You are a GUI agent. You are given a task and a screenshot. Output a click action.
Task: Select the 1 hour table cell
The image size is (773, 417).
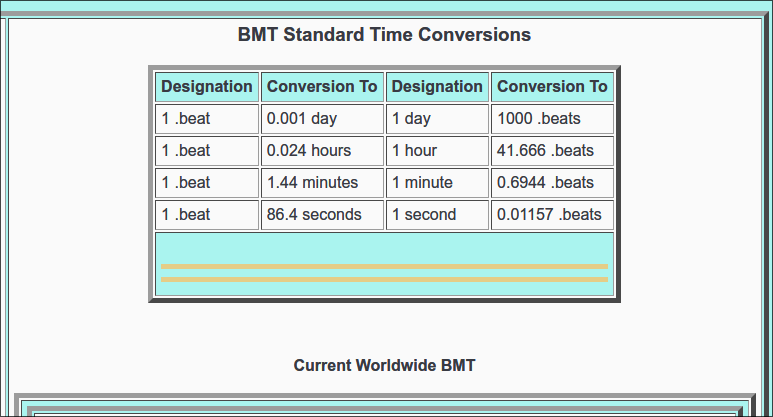(437, 151)
